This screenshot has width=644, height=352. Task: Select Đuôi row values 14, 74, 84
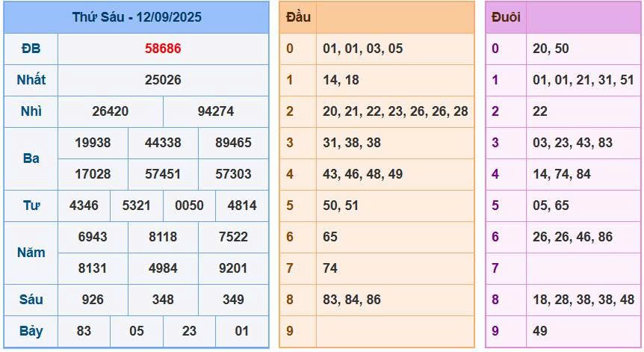pos(562,174)
